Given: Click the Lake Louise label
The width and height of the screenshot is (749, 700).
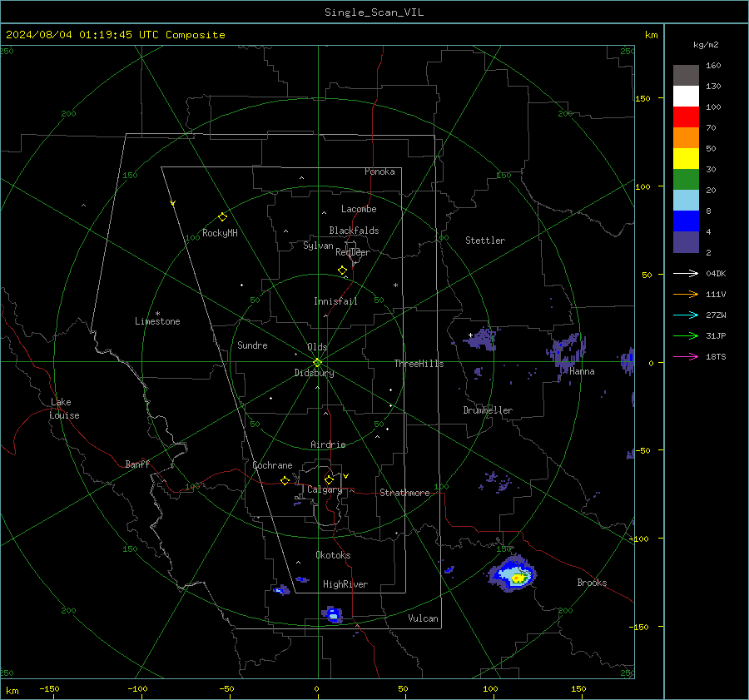Looking at the screenshot, I should pos(64,409).
